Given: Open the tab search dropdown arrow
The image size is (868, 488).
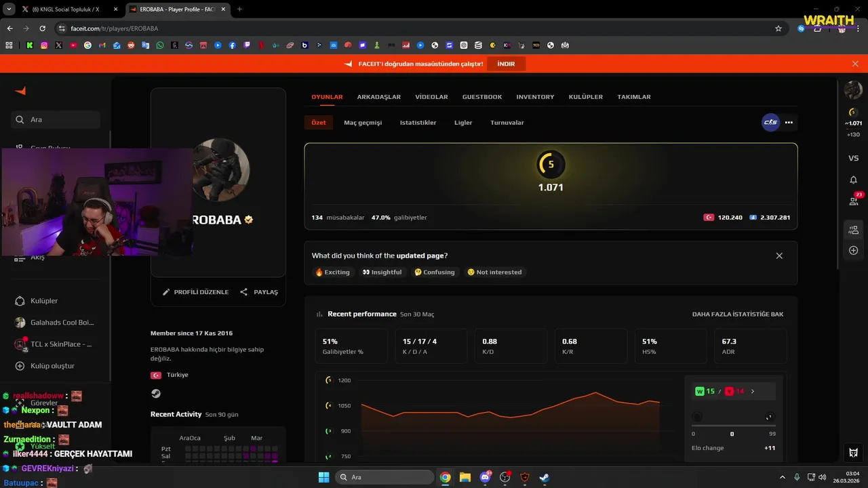Looking at the screenshot, I should click(9, 9).
